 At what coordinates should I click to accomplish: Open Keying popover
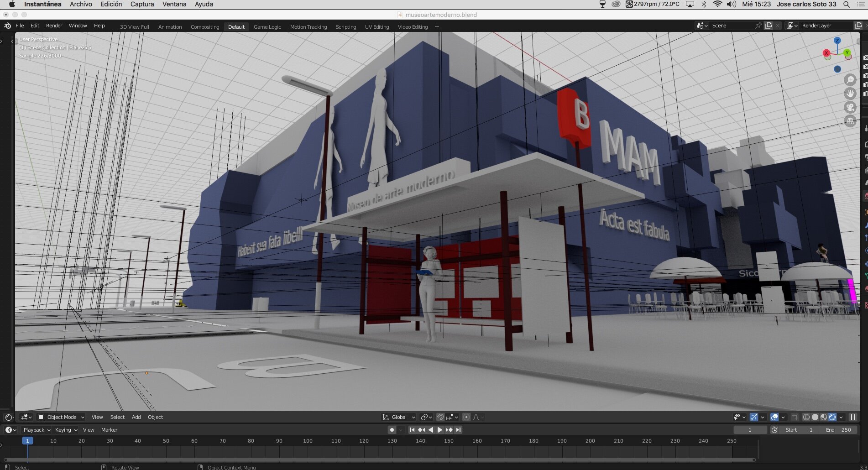pos(66,430)
